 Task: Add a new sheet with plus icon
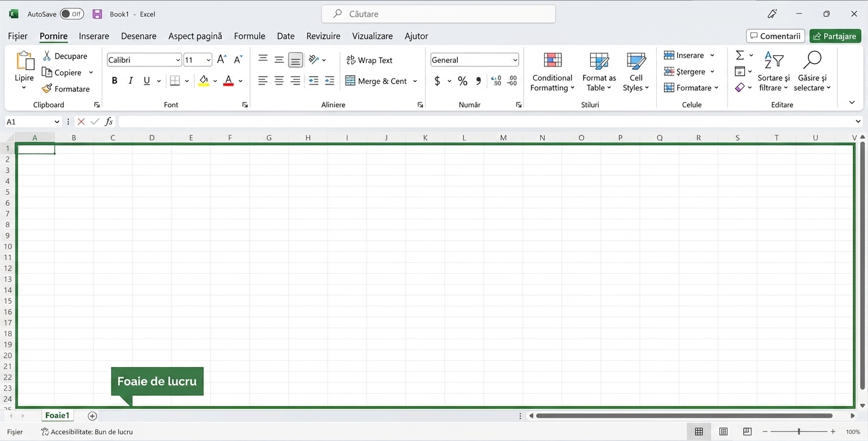92,416
